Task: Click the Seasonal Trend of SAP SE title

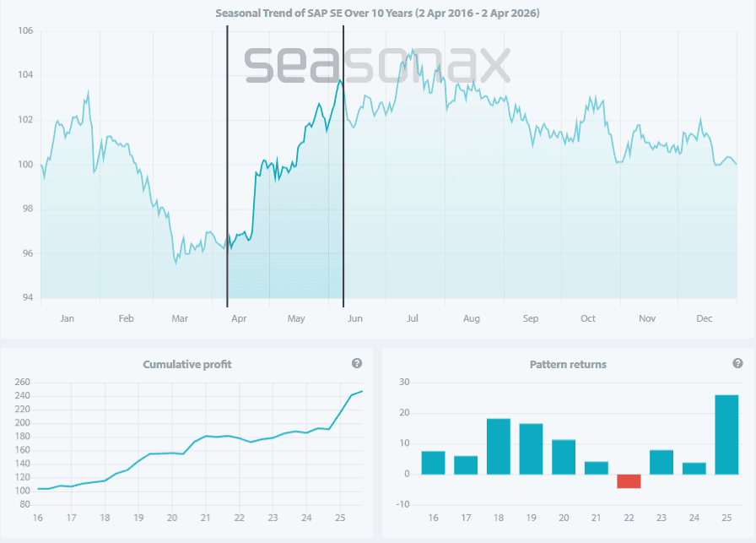Action: [x=377, y=14]
